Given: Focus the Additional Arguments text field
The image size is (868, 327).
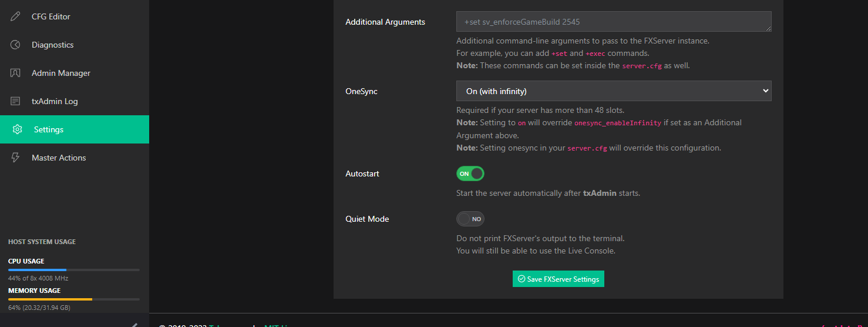Looking at the screenshot, I should point(613,22).
